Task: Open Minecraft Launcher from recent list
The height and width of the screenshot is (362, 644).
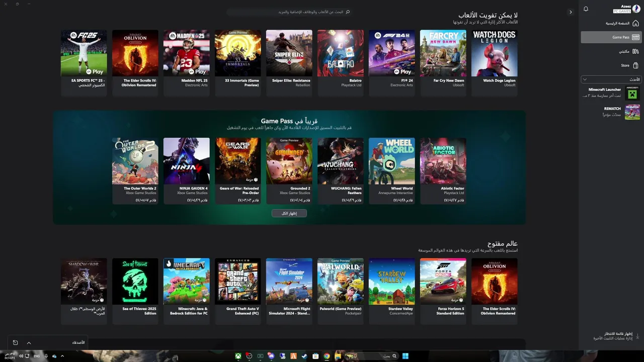Action: [610, 93]
